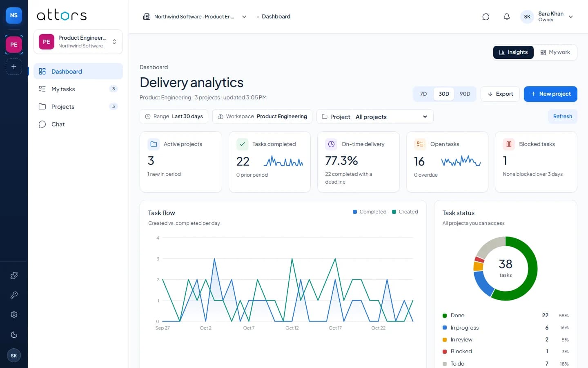Select 7D time range
The height and width of the screenshot is (368, 588).
pyautogui.click(x=423, y=94)
